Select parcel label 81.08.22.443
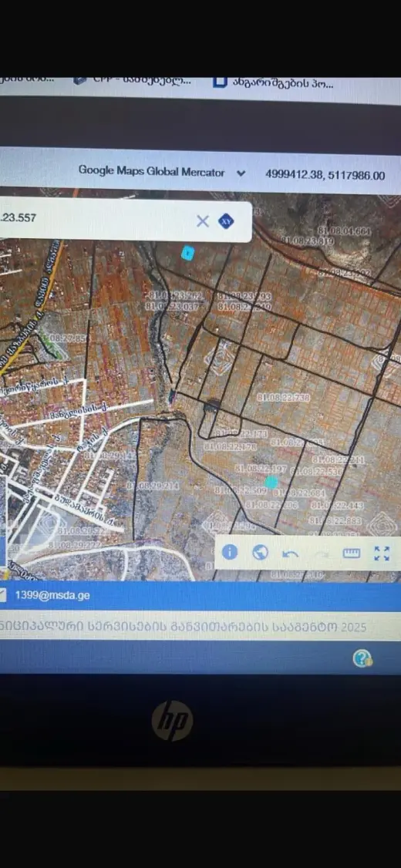Screen dimensions: 401x868 pos(337,506)
